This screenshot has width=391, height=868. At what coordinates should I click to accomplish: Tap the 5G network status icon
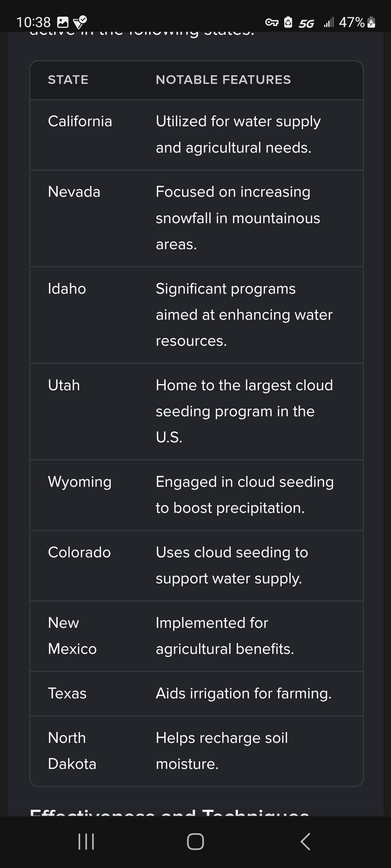point(306,23)
